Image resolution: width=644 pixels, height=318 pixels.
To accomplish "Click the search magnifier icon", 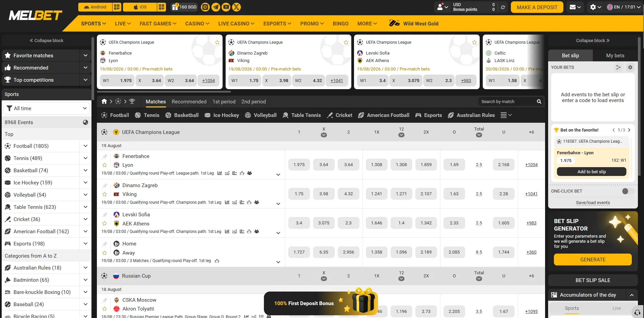I will (x=539, y=102).
